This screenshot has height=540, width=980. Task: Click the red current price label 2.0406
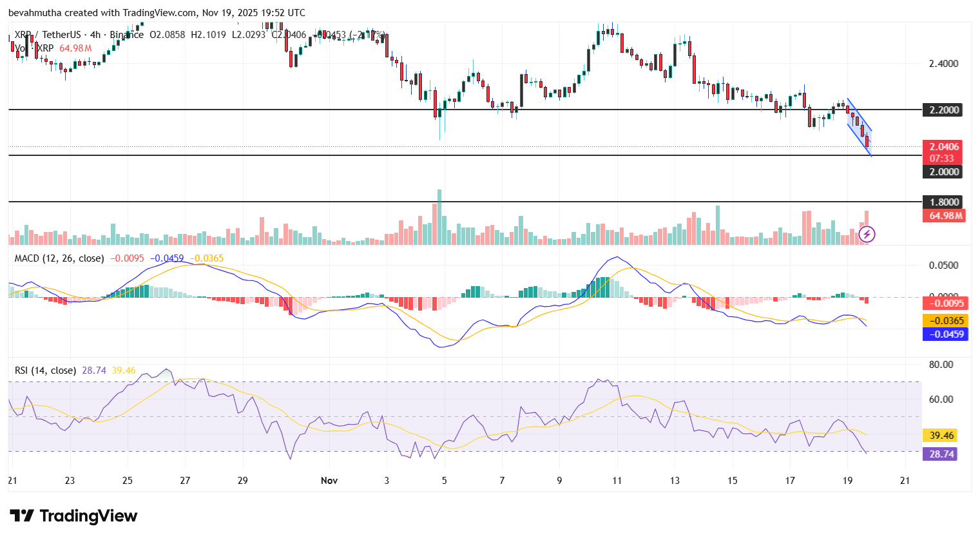[x=943, y=147]
